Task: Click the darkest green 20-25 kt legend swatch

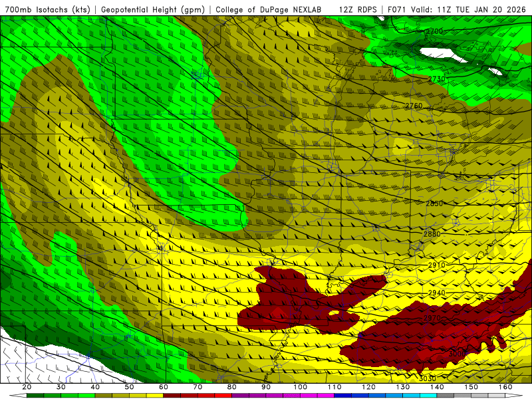Action: point(35,396)
